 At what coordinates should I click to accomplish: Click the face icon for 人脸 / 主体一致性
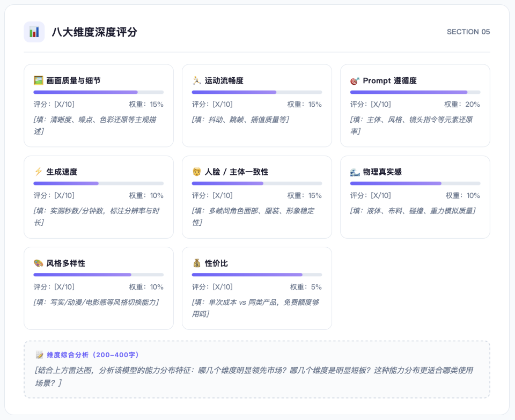tap(197, 172)
